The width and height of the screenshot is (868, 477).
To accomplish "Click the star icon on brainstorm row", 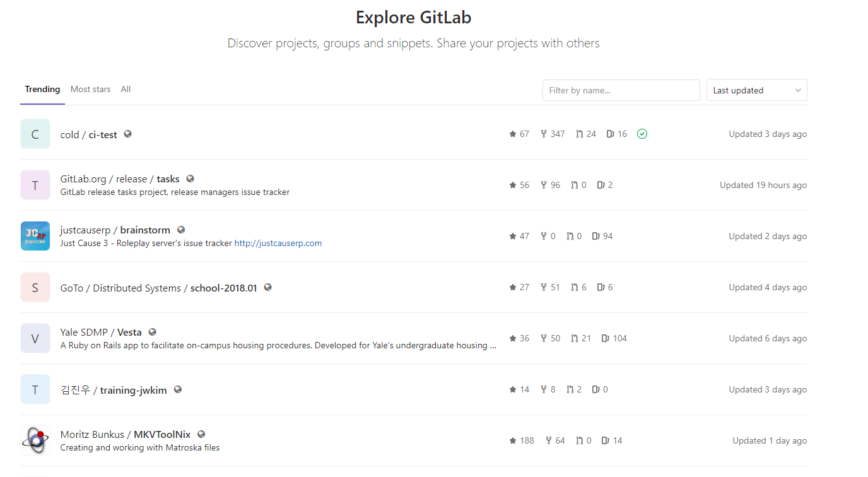I will coord(513,236).
